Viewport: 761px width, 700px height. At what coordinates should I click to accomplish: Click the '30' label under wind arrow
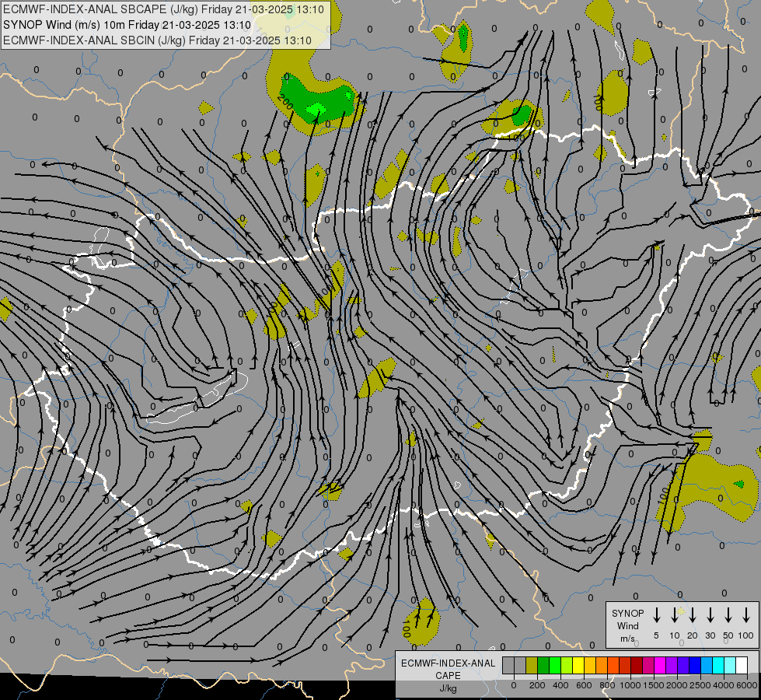pos(710,635)
